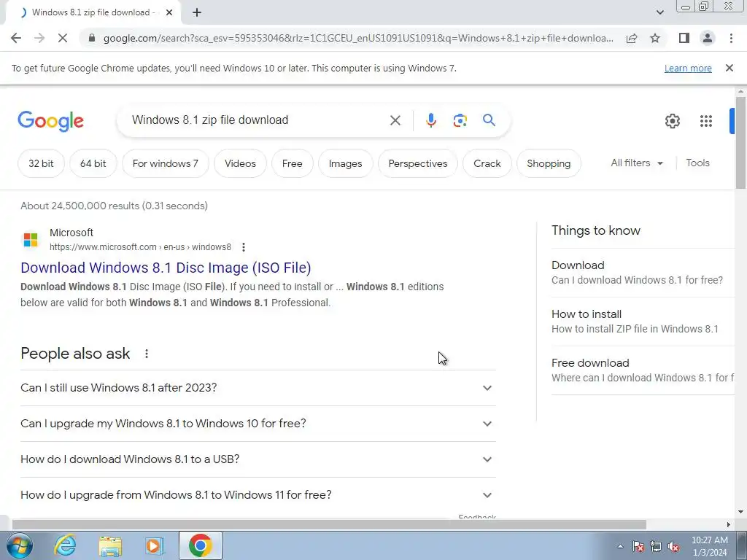Start voice search with microphone
Image resolution: width=747 pixels, height=560 pixels.
point(430,120)
